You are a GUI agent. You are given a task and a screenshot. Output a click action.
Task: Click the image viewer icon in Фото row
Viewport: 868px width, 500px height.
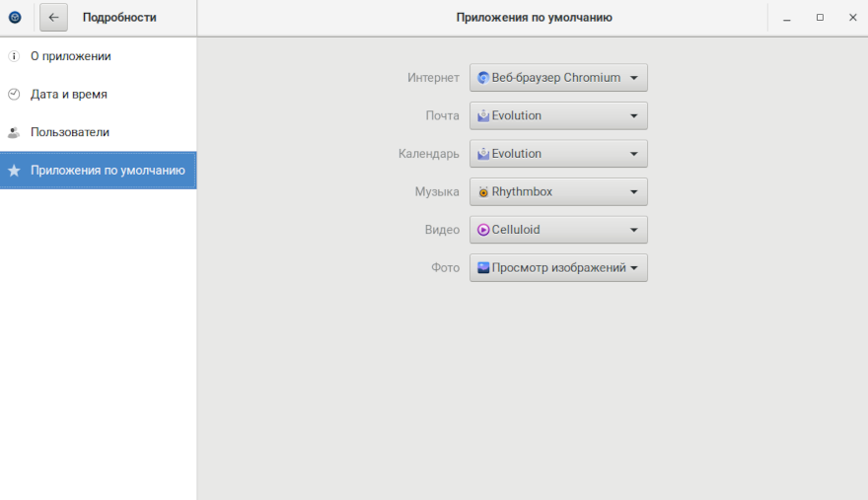[x=483, y=267]
